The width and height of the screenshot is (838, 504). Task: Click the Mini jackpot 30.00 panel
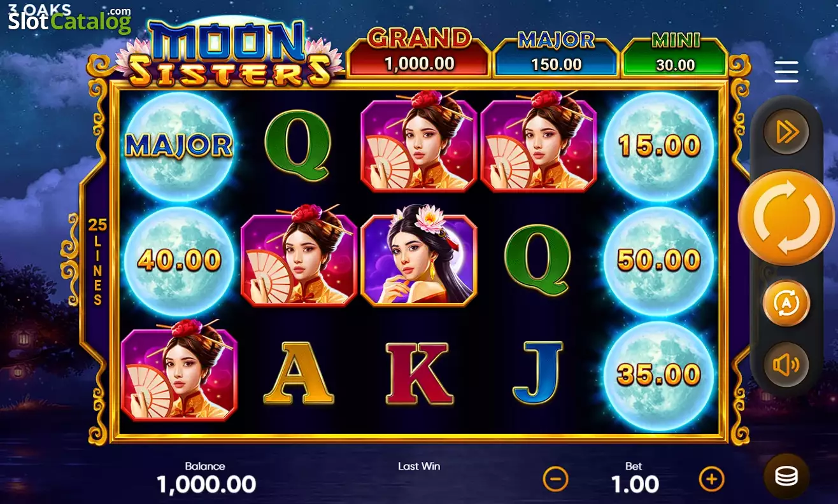[x=675, y=53]
